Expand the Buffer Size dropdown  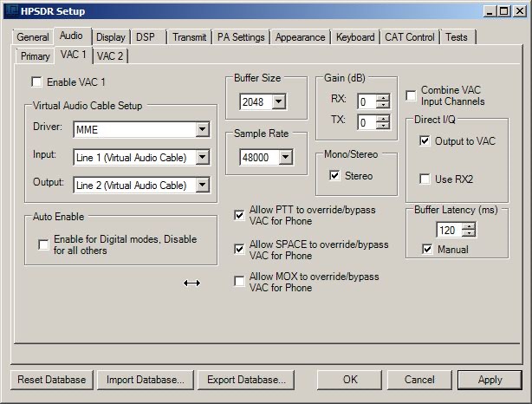pyautogui.click(x=279, y=101)
